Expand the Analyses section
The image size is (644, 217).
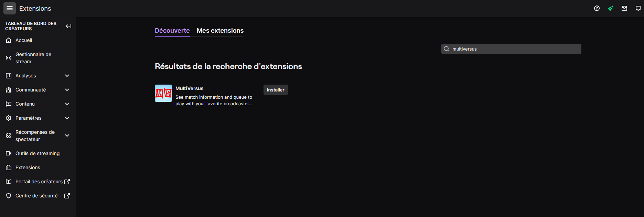point(67,76)
